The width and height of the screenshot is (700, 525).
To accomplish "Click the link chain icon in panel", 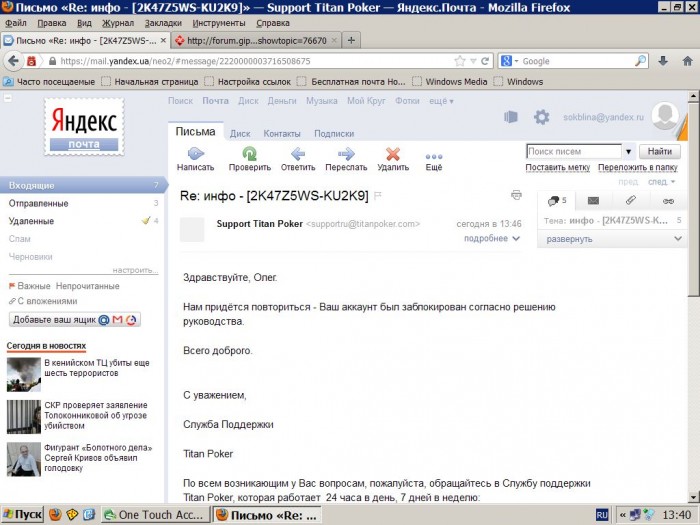I will pyautogui.click(x=668, y=201).
